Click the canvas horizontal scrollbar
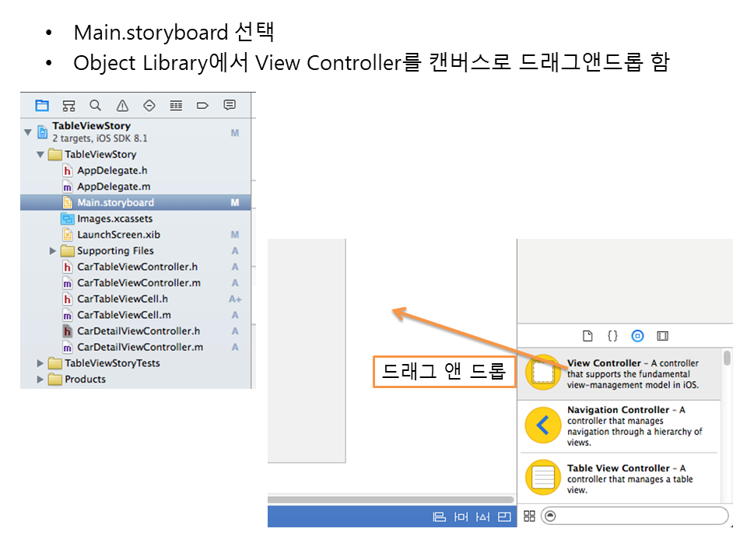Viewport: 747px width, 560px height. pos(391,499)
